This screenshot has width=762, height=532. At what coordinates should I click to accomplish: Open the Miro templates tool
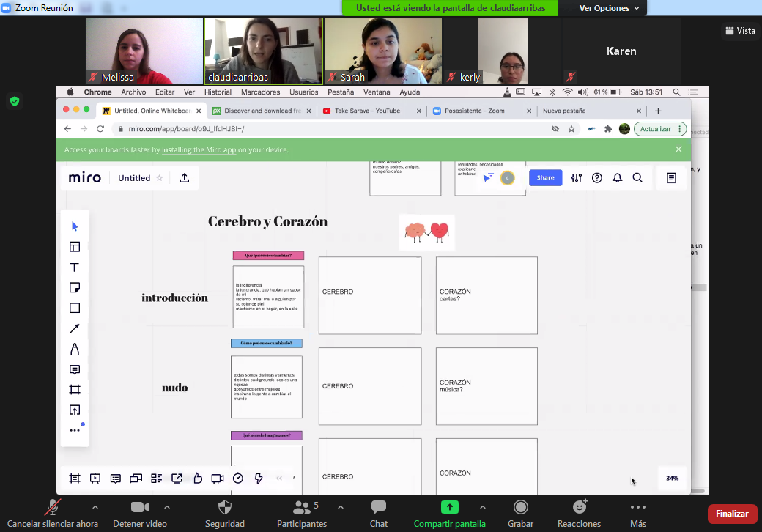74,247
